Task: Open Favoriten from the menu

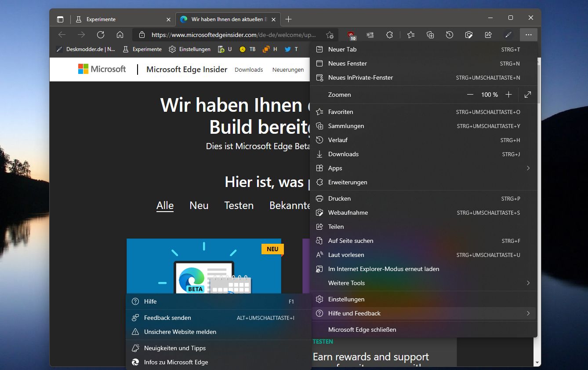Action: (x=424, y=112)
